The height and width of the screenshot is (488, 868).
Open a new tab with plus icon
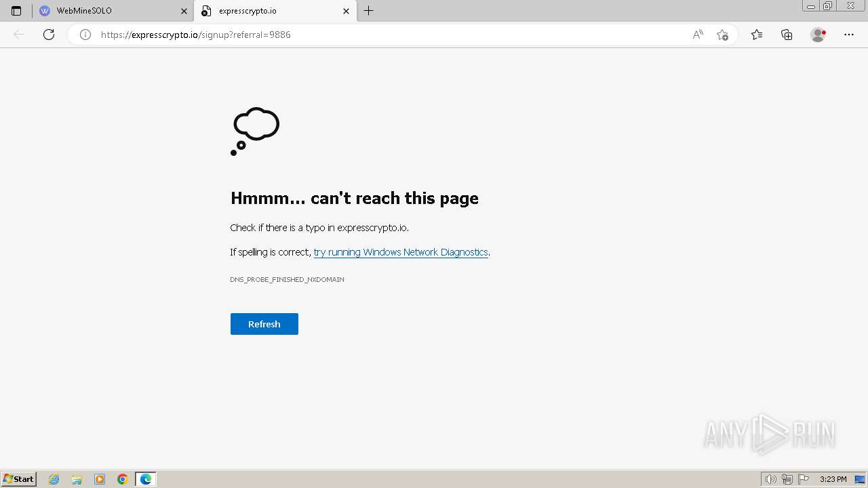(368, 11)
